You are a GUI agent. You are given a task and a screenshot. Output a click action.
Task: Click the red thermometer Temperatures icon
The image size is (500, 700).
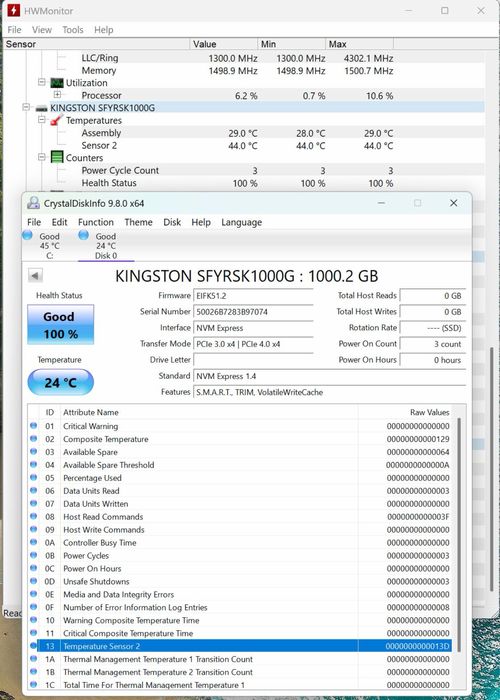(x=57, y=120)
